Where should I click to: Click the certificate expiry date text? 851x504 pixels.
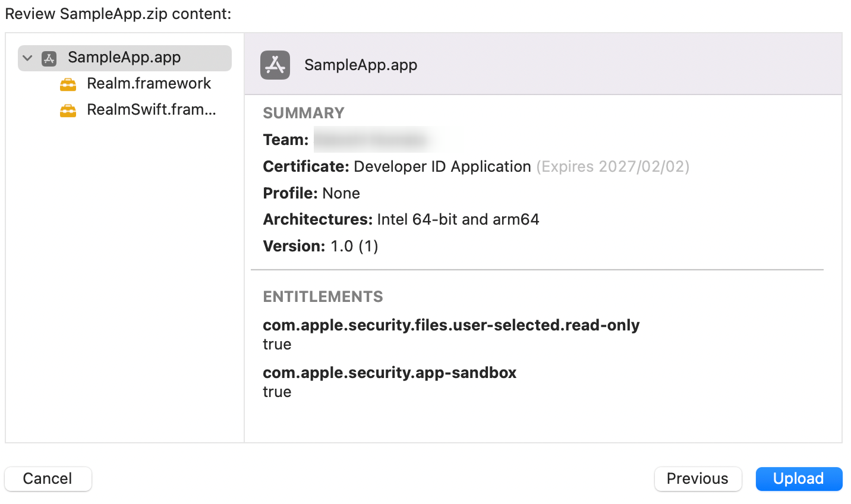coord(613,166)
